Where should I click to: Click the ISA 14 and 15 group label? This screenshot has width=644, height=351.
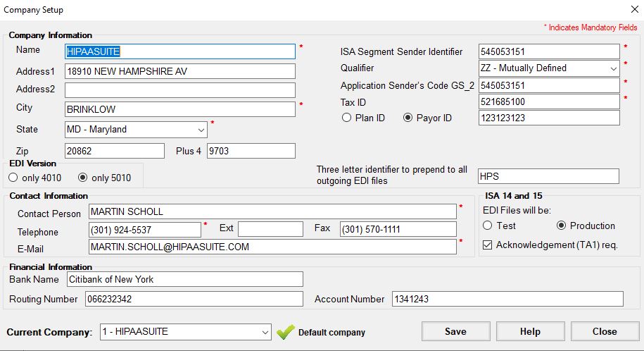(513, 196)
